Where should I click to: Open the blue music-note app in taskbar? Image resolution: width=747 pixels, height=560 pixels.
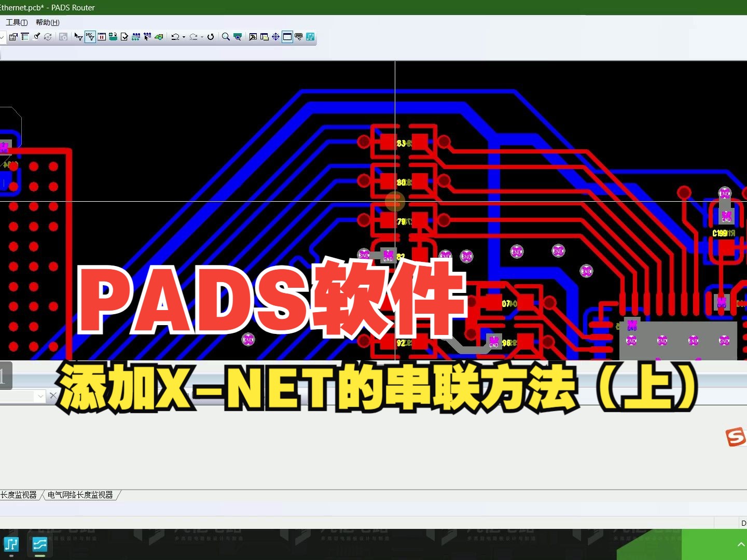click(x=11, y=544)
